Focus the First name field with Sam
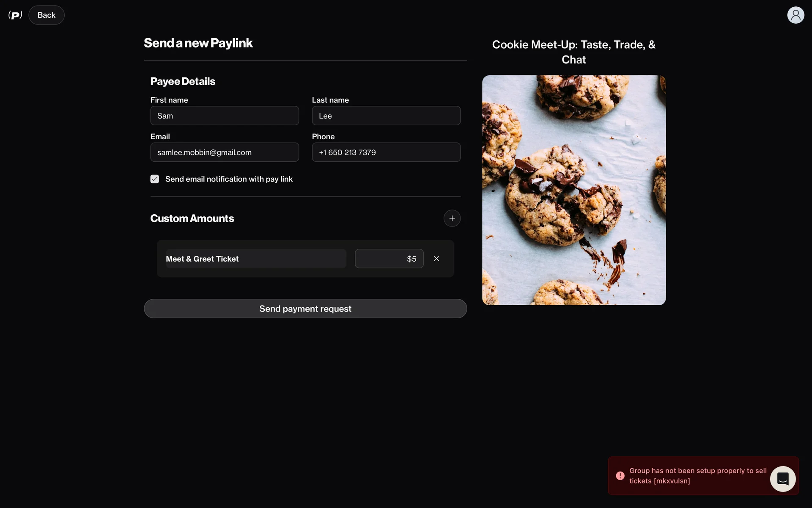Image resolution: width=812 pixels, height=508 pixels. tap(225, 116)
